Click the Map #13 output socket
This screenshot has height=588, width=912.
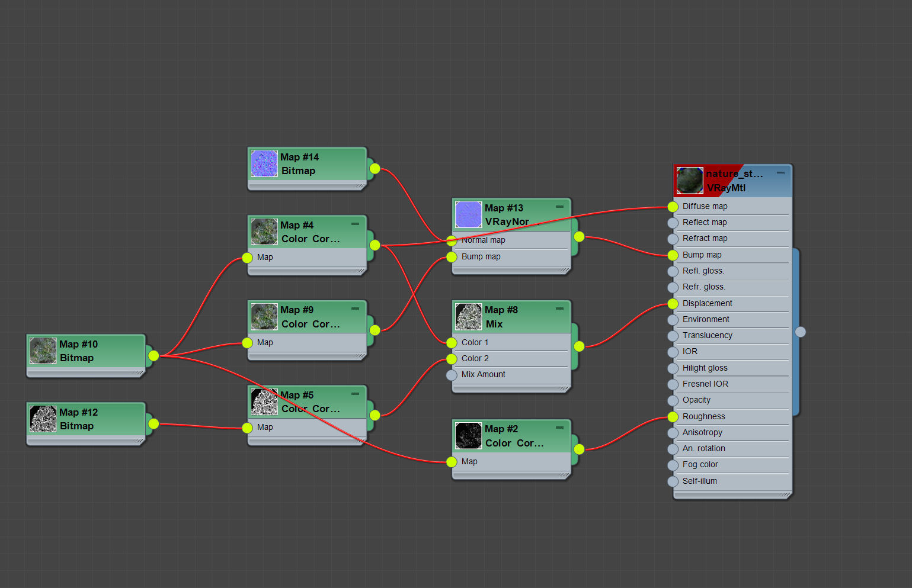point(579,236)
